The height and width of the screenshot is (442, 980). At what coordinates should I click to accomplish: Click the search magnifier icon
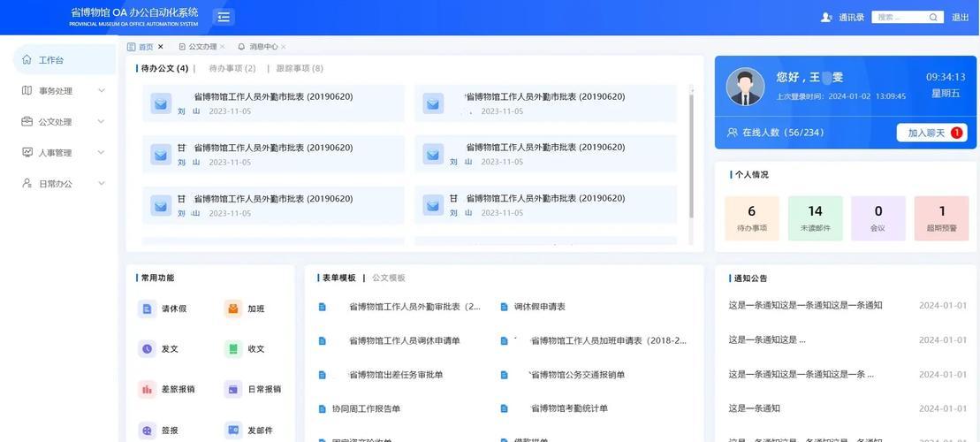click(933, 18)
